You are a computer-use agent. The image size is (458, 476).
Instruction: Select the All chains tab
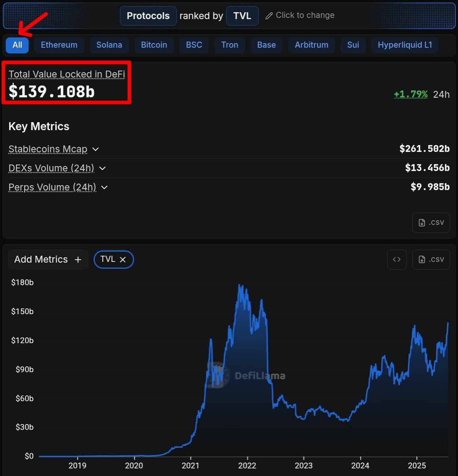(17, 45)
